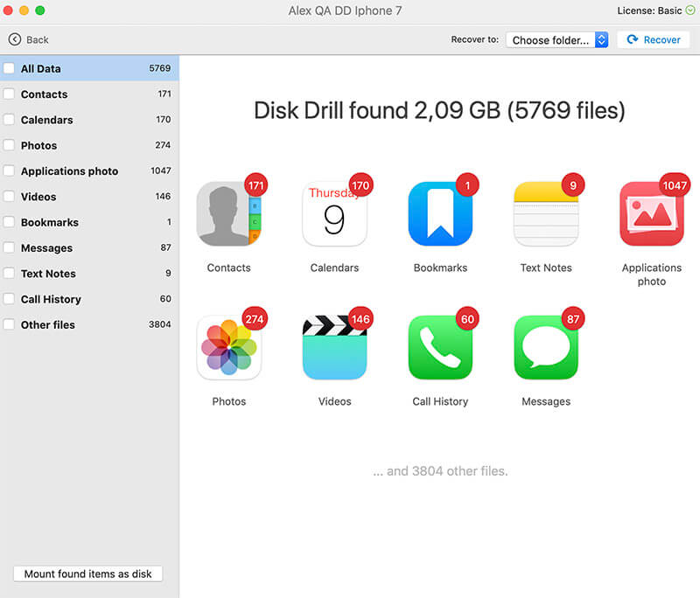This screenshot has width=700, height=598.
Task: Tick the Videos checkbox in sidebar
Action: pos(9,197)
